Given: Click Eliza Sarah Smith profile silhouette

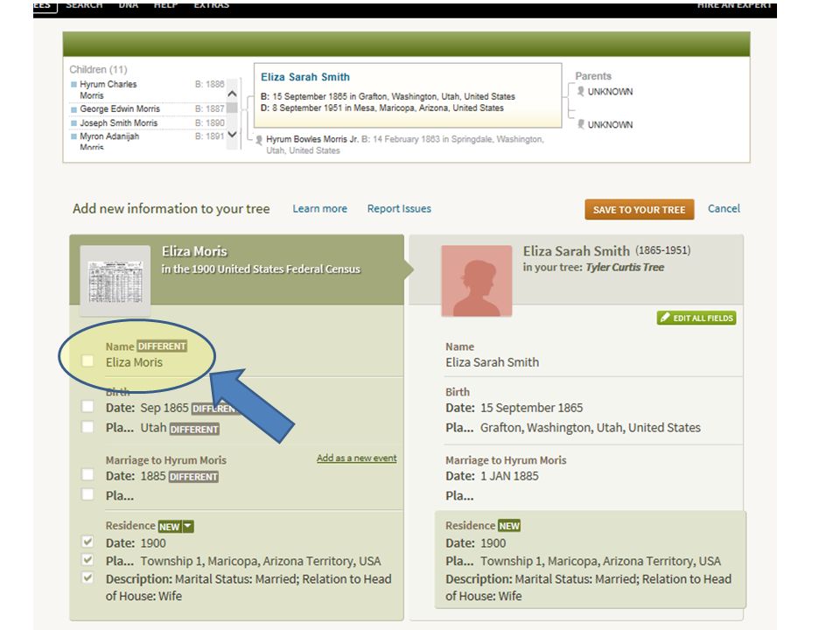Looking at the screenshot, I should pos(476,281).
